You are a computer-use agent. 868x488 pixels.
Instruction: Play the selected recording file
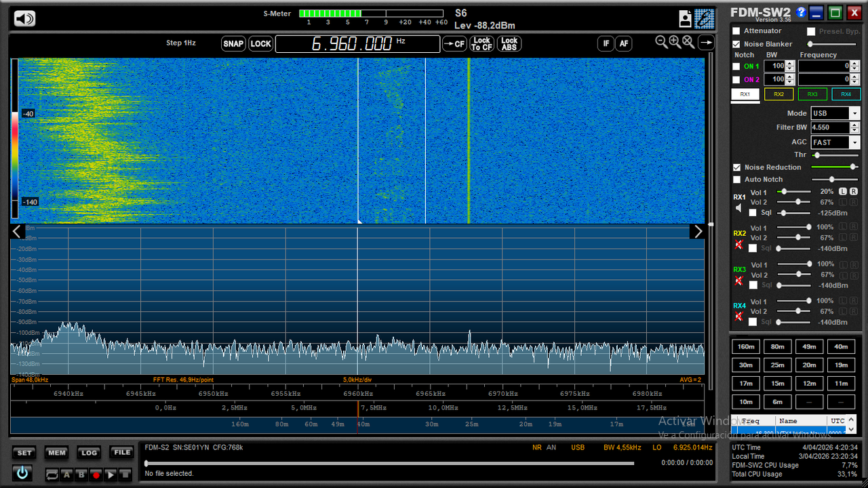111,475
